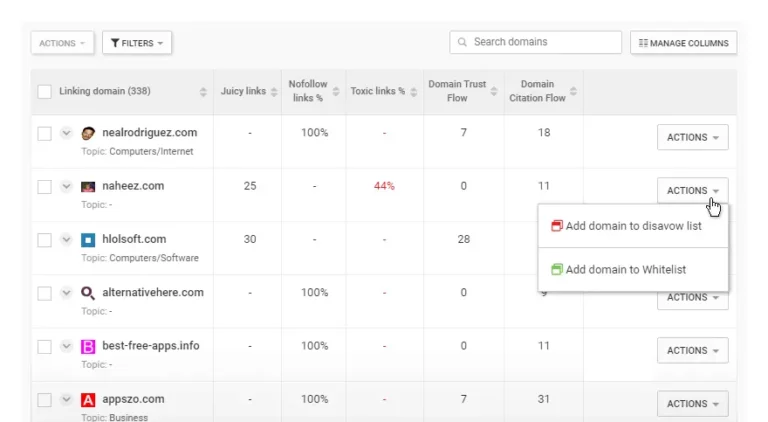The image size is (768, 422).
Task: Select Add domain to disavow list
Action: [x=633, y=226]
